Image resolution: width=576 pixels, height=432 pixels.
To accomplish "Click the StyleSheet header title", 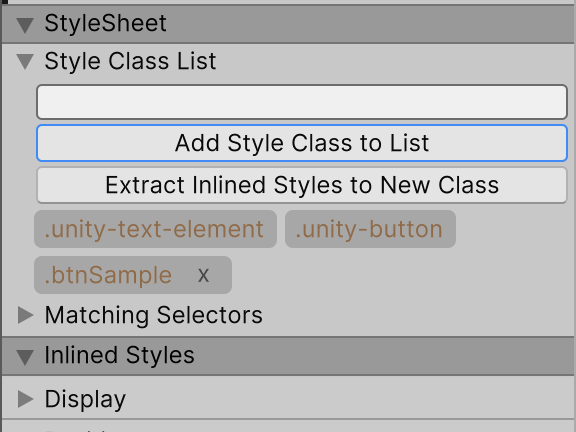I will click(105, 24).
